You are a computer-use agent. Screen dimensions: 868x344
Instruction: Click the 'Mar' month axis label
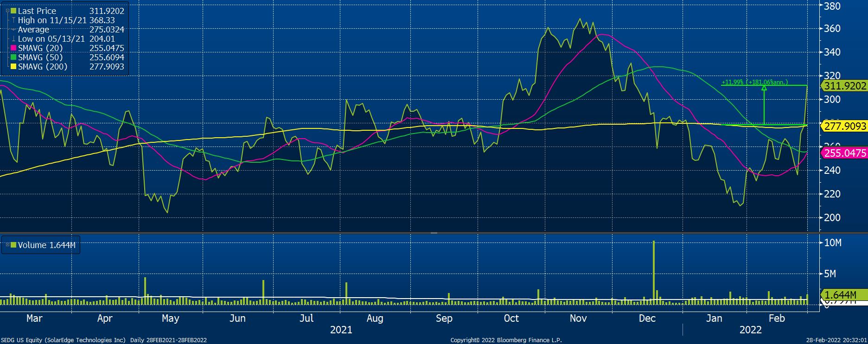click(34, 318)
